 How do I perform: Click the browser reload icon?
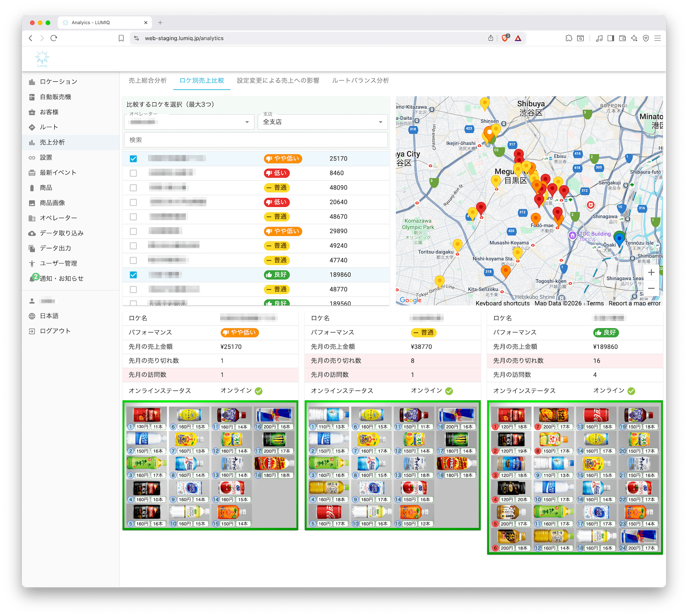click(x=54, y=38)
